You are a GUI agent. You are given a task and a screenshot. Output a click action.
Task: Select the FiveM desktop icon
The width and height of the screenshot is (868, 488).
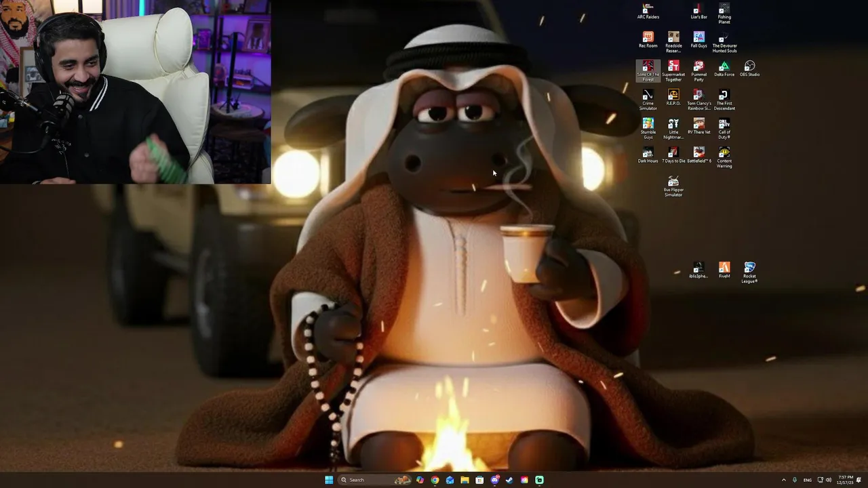724,270
